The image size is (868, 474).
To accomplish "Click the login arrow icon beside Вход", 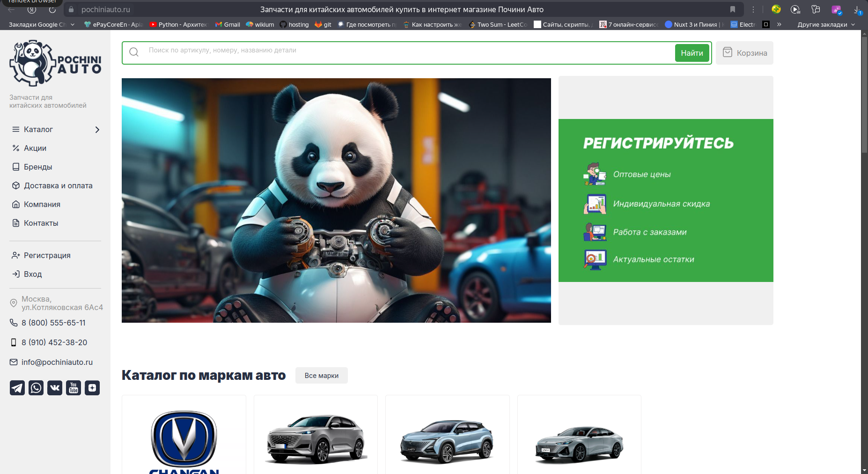I will point(16,274).
